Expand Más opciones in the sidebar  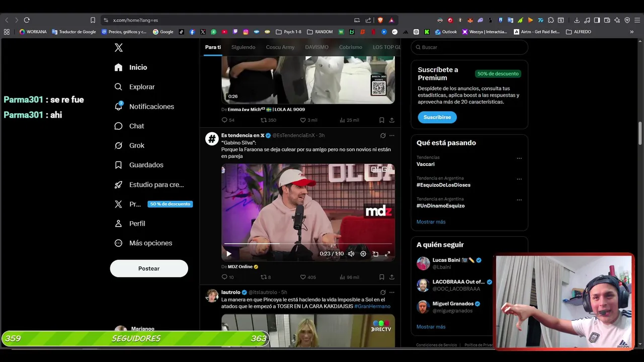pyautogui.click(x=143, y=243)
